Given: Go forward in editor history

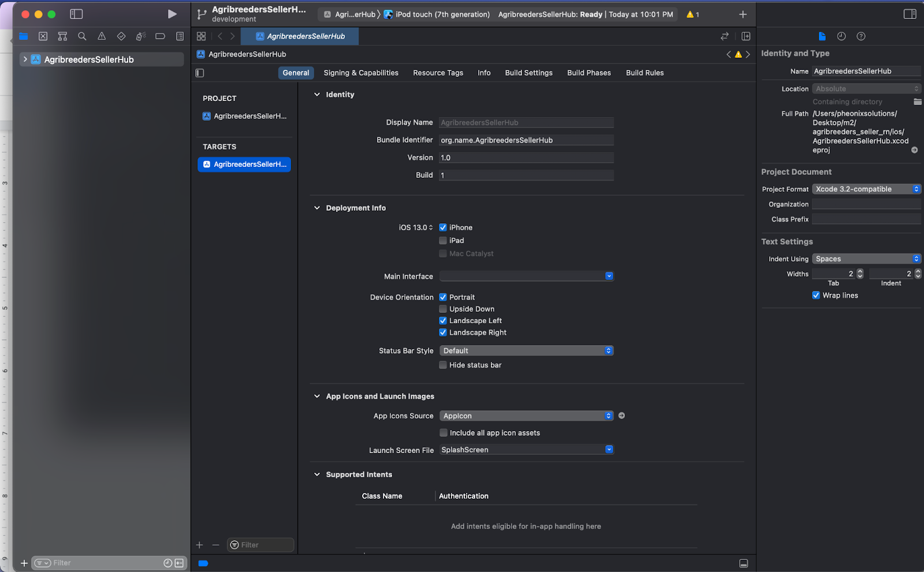Looking at the screenshot, I should 233,36.
